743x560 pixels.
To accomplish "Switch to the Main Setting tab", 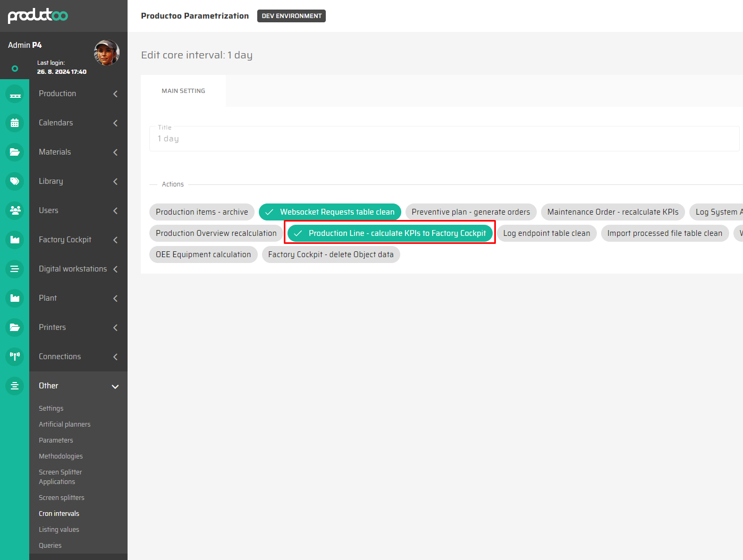I will pyautogui.click(x=183, y=91).
